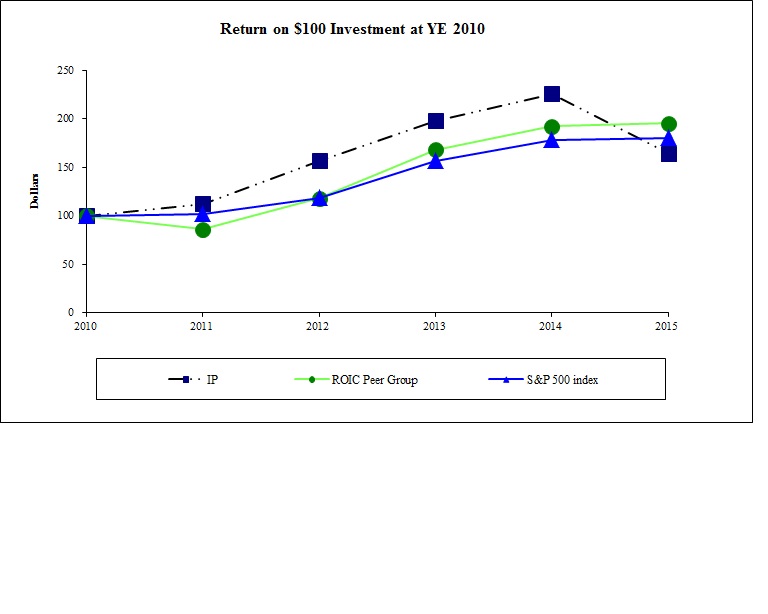This screenshot has height=614, width=768.
Task: Click the 250 label on the vertical axis
Action: 65,71
